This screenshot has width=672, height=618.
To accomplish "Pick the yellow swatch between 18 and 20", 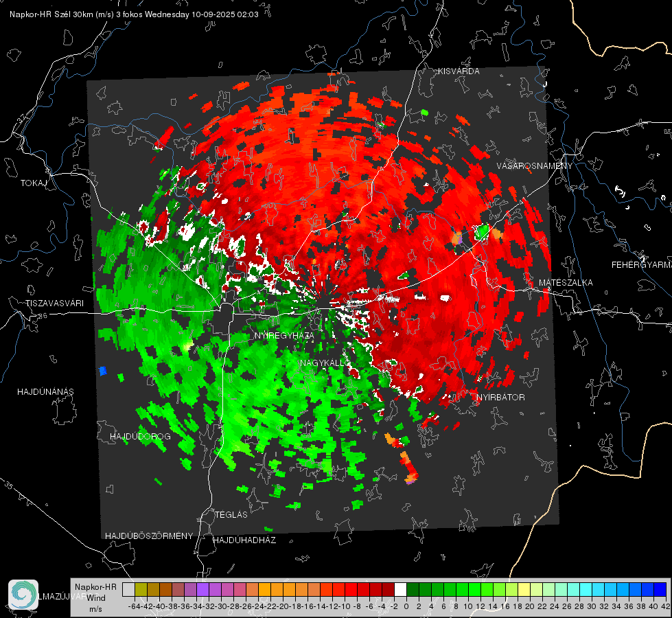I will click(524, 589).
